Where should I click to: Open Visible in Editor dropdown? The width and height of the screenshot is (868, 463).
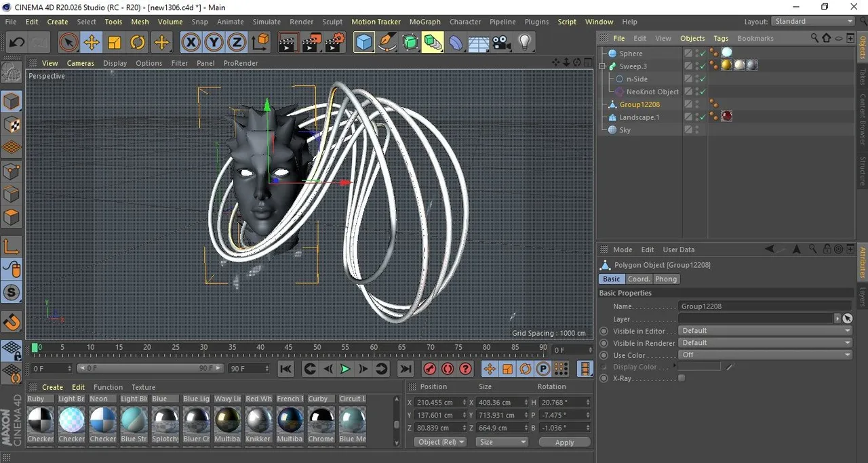click(x=765, y=331)
